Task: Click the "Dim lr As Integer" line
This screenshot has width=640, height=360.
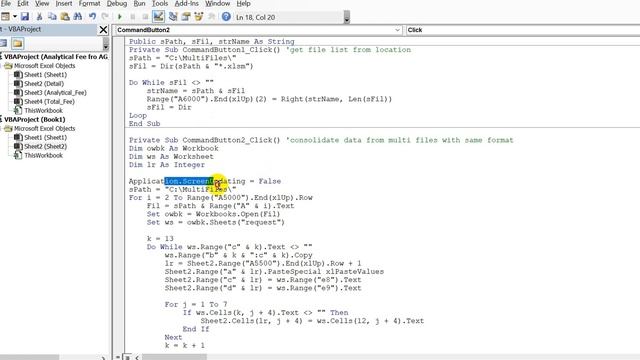Action: tap(167, 165)
